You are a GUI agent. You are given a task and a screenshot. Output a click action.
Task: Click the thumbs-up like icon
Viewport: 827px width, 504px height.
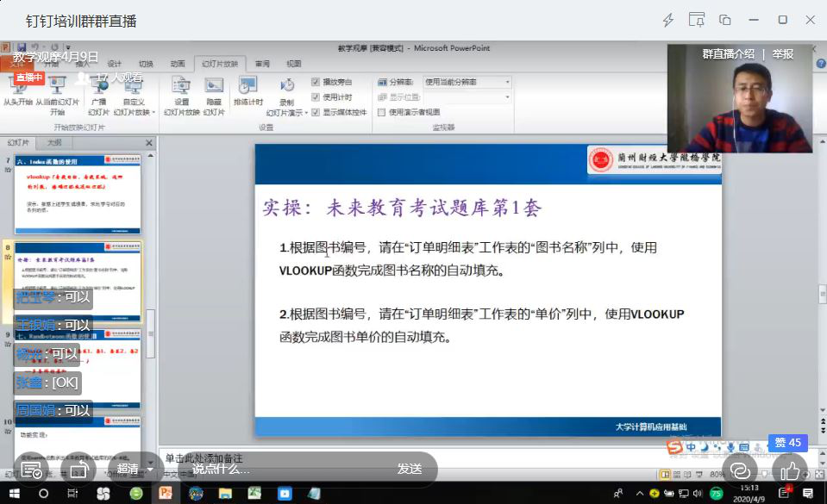point(790,470)
